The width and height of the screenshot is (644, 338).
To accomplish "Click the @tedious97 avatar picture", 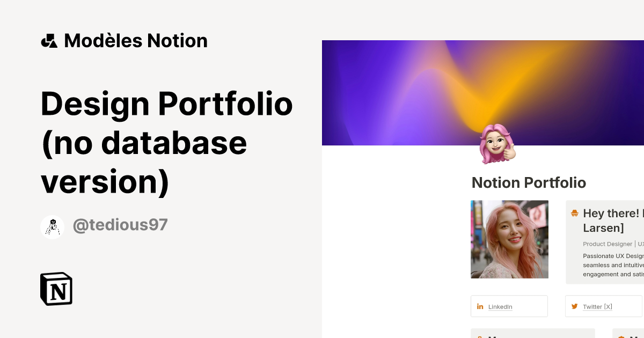I will click(52, 226).
